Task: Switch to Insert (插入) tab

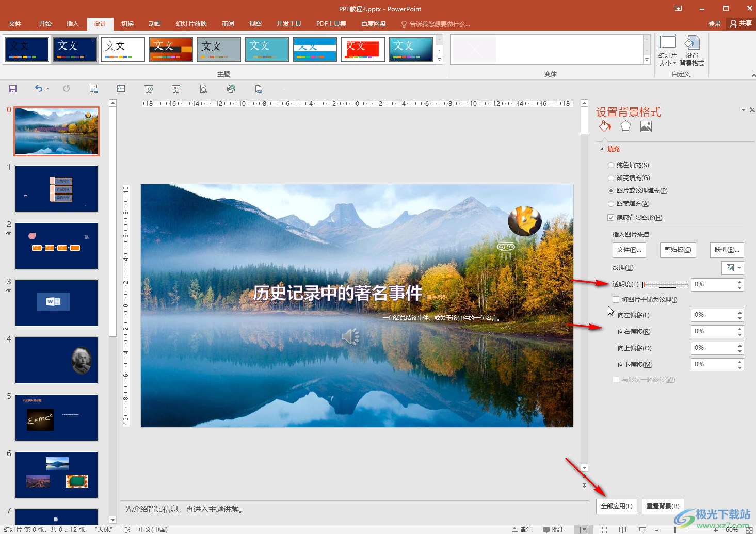Action: (73, 24)
